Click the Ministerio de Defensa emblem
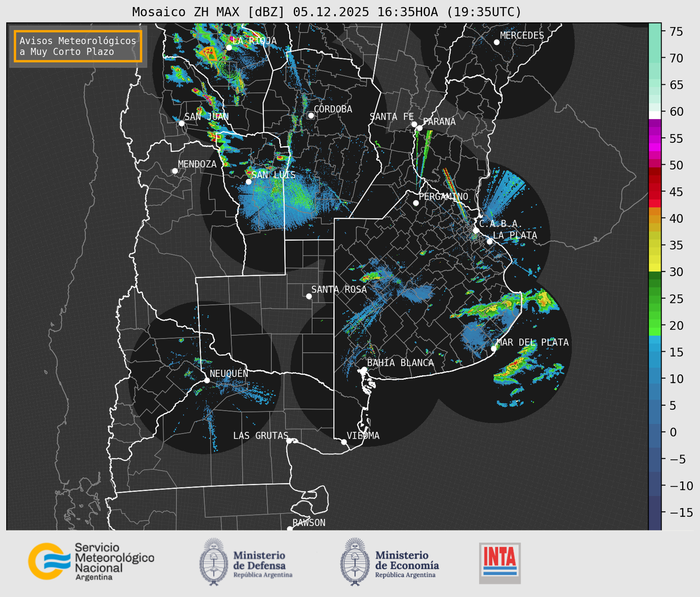The image size is (700, 597). tap(213, 562)
